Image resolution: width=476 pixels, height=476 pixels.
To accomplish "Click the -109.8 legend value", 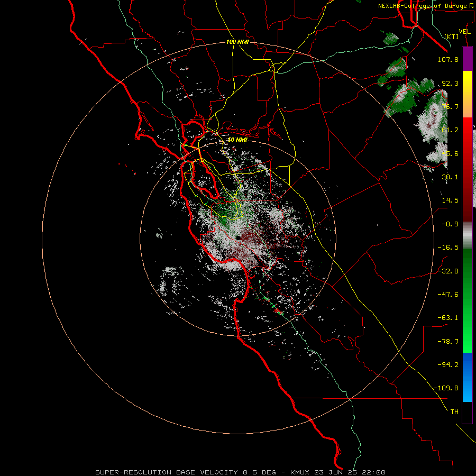I will 446,388.
